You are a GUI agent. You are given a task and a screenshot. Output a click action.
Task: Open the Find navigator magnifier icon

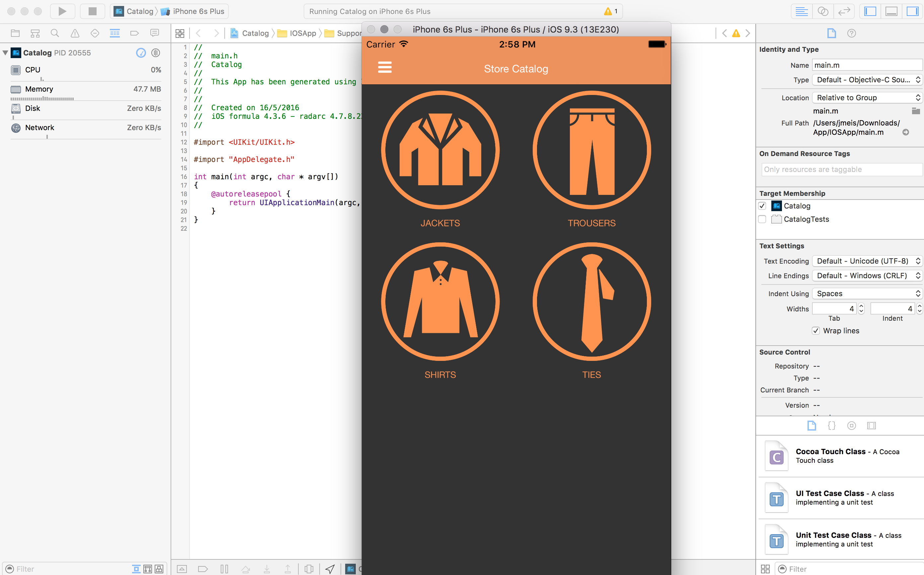point(55,34)
